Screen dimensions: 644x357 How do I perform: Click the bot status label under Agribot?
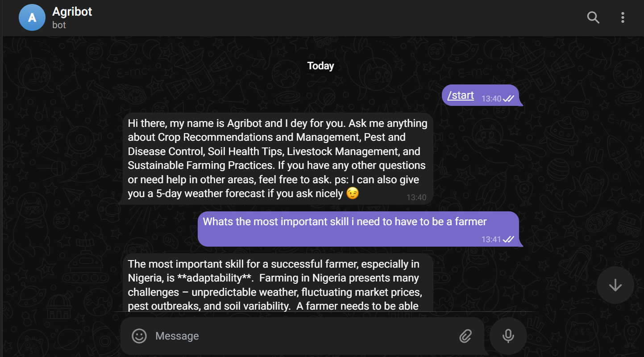59,25
